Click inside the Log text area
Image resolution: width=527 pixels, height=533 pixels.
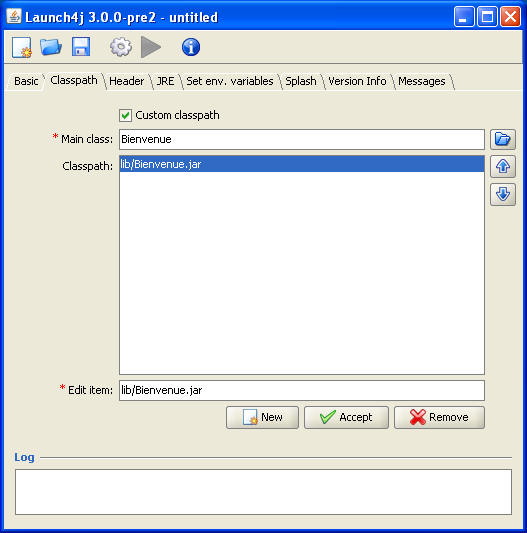point(263,492)
